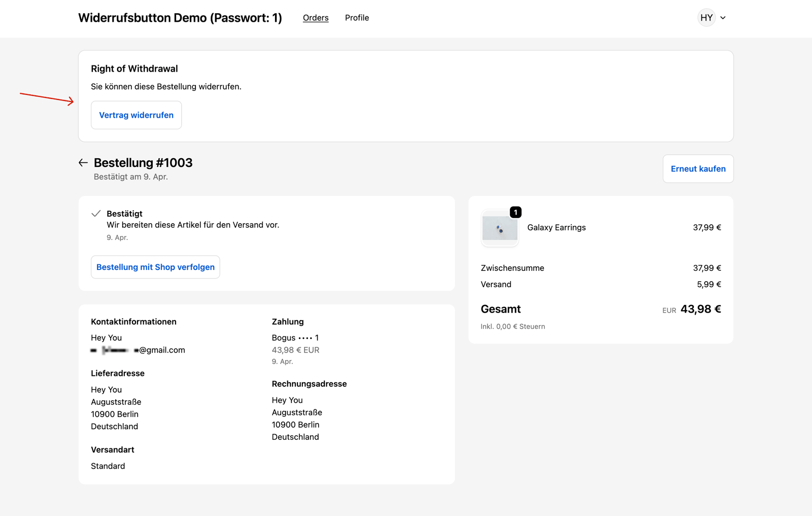Click the red annotation arrow

pos(47,97)
